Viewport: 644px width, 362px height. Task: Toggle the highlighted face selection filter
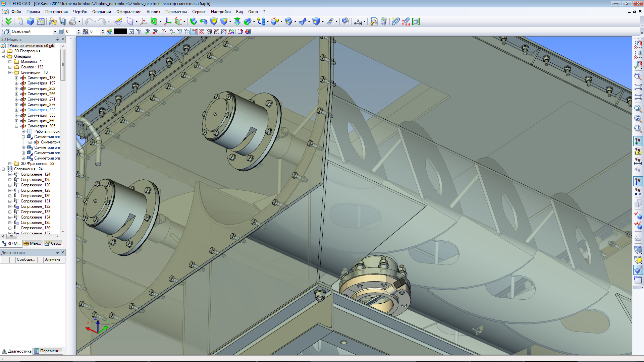[194, 32]
